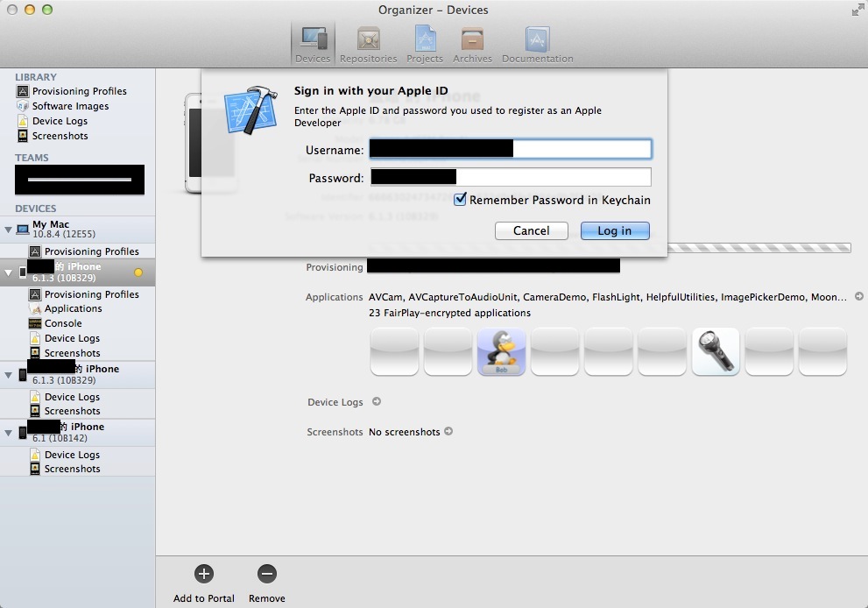Click the penguin Bob app icon
This screenshot has width=868, height=608.
[x=502, y=352]
